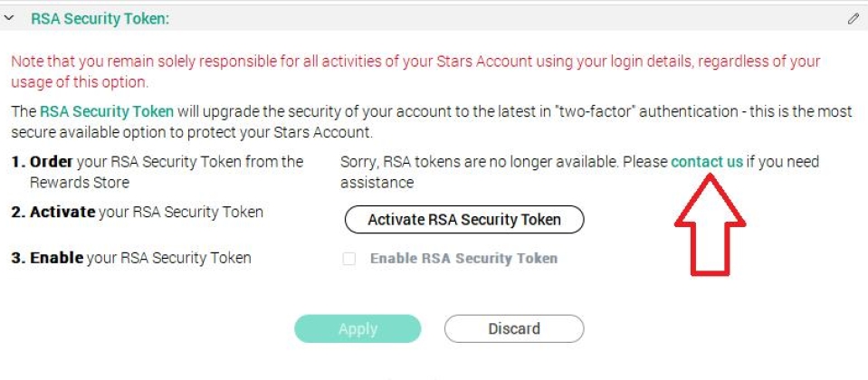Image resolution: width=868 pixels, height=380 pixels.
Task: Click the word "assistance" below the contact message
Action: [x=377, y=183]
